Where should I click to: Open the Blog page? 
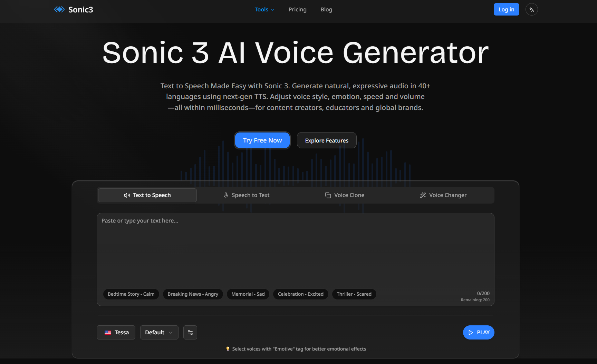(x=326, y=9)
